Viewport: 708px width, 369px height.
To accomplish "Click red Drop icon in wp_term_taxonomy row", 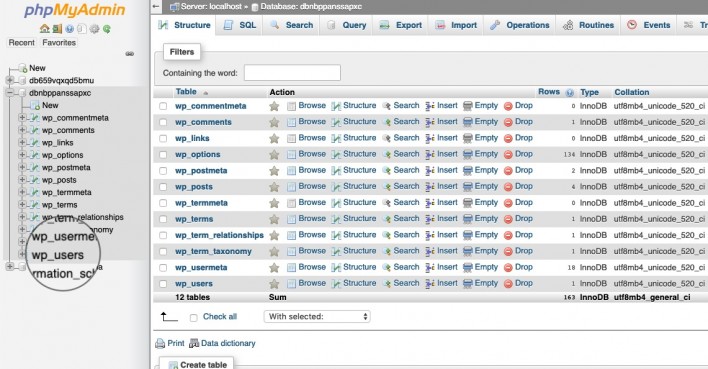I will (508, 251).
